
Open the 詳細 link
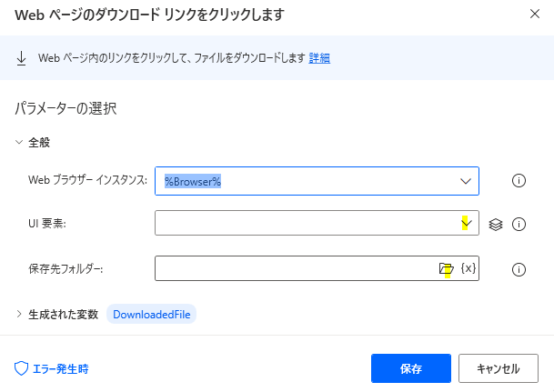pos(319,57)
